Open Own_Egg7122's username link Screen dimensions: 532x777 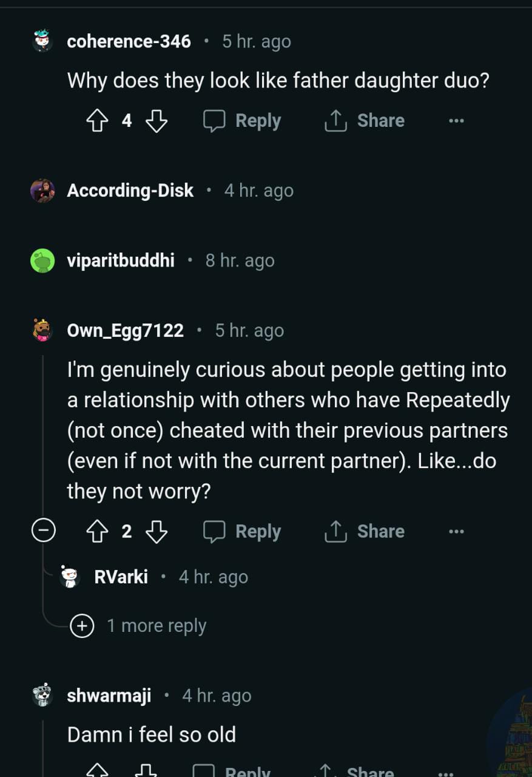tap(125, 331)
